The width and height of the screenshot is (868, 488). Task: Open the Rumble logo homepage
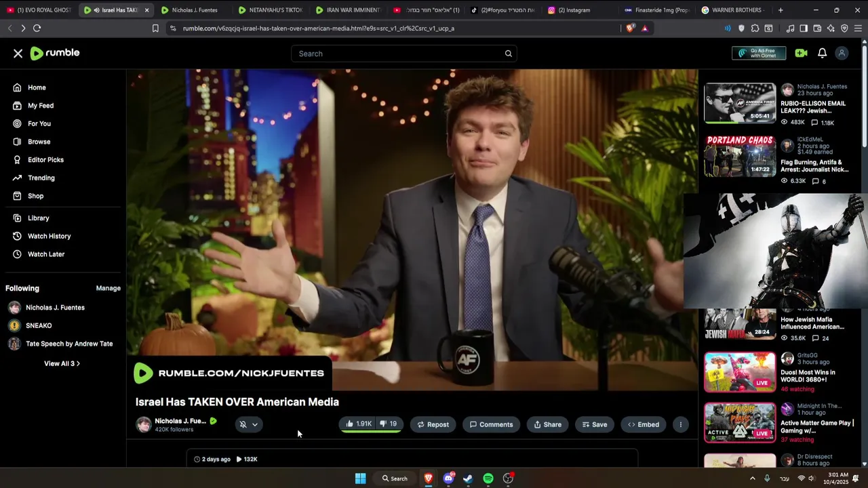(55, 54)
